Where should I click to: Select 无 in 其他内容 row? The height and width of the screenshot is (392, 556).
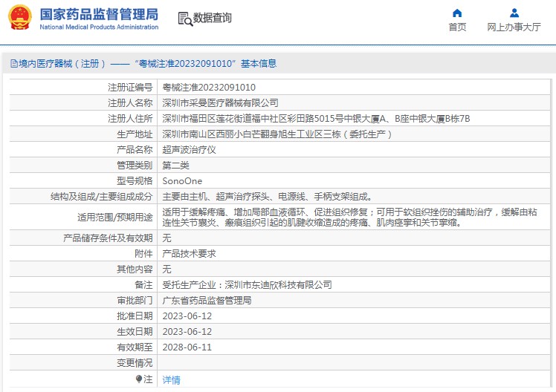(x=167, y=269)
